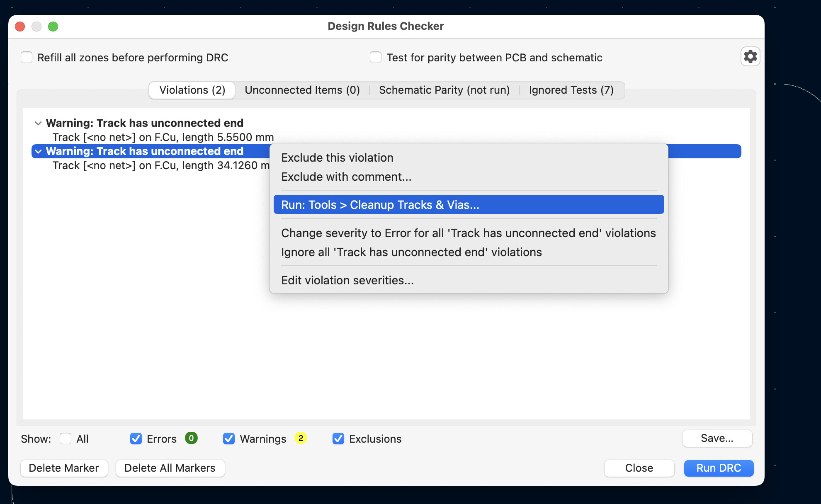Select Exclude this violation
The image size is (821, 504).
[x=337, y=157]
